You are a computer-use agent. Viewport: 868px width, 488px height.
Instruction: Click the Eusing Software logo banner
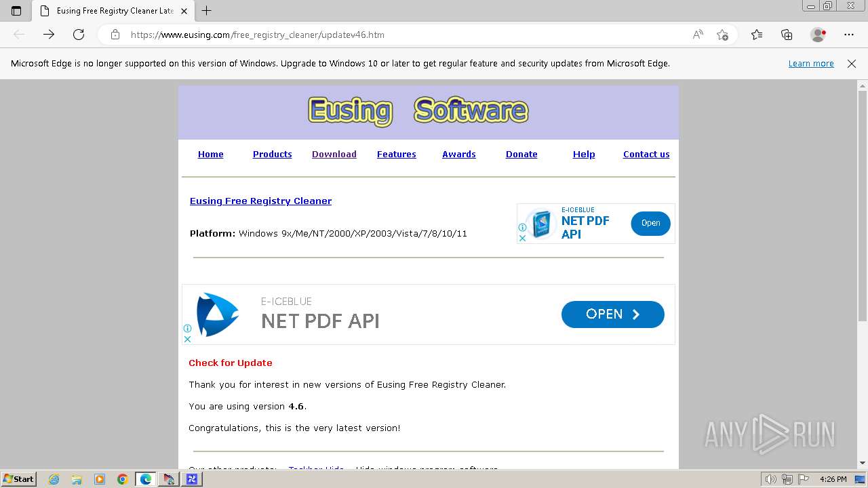(x=418, y=110)
